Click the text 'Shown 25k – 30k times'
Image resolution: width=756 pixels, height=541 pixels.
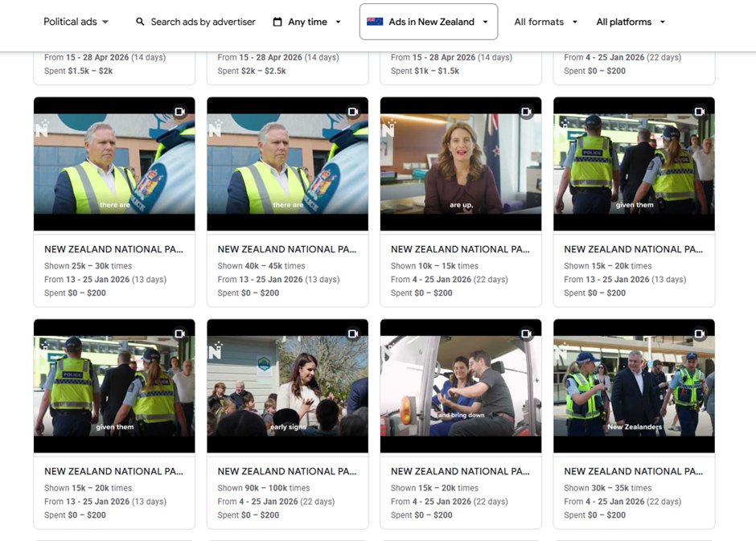[x=88, y=266]
